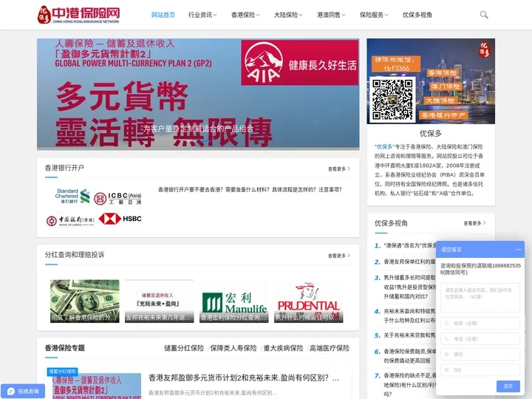
Task: Open the search magnifier icon
Action: click(x=484, y=15)
